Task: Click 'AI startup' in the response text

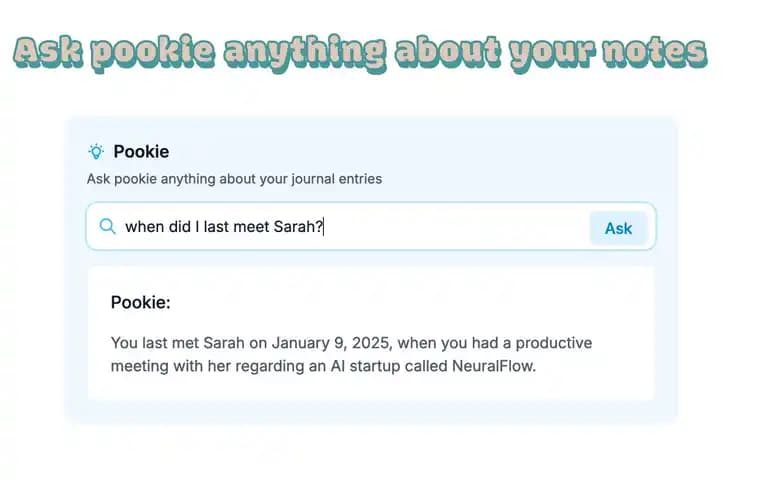Action: coord(362,366)
